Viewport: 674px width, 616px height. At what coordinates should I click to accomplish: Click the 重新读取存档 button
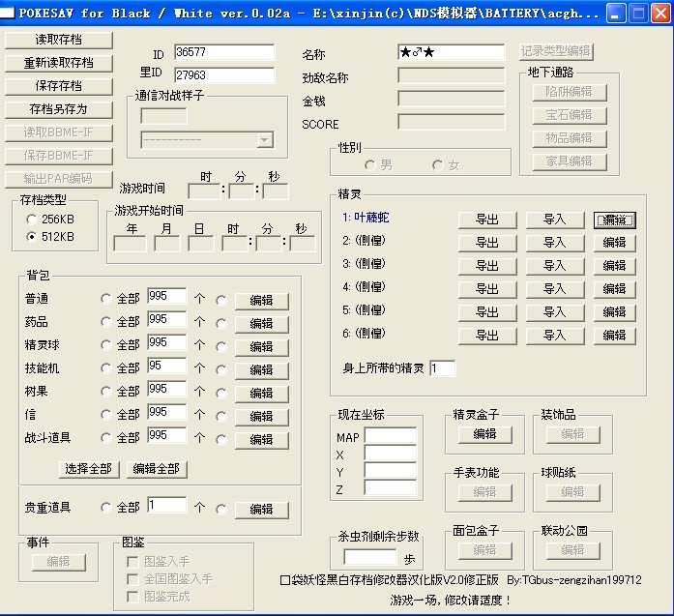pyautogui.click(x=59, y=63)
